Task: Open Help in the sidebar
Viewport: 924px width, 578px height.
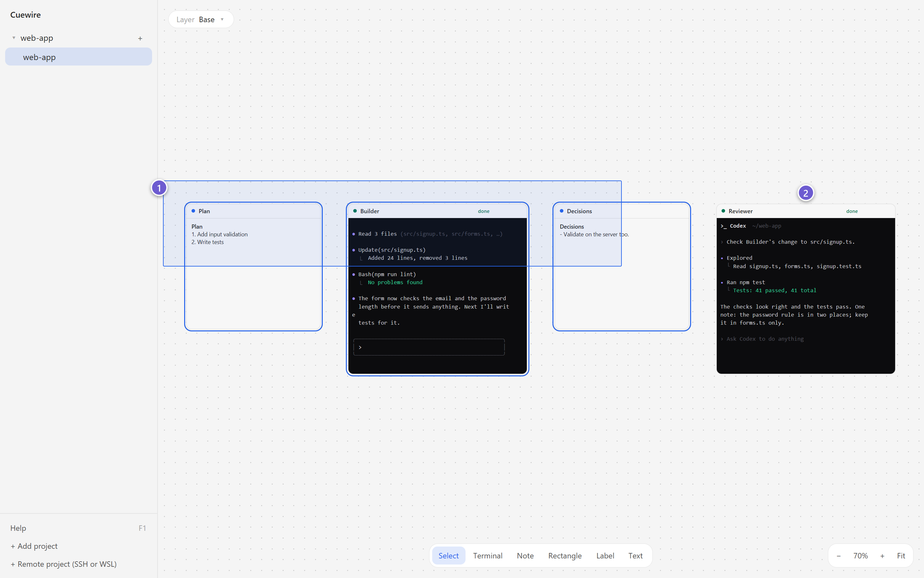Action: 78,528
